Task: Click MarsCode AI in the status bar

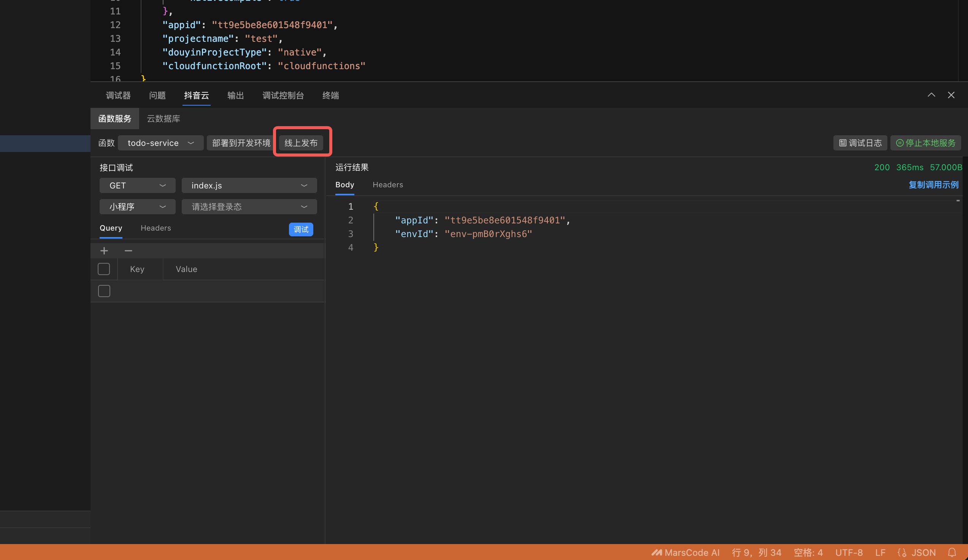Action: point(685,552)
